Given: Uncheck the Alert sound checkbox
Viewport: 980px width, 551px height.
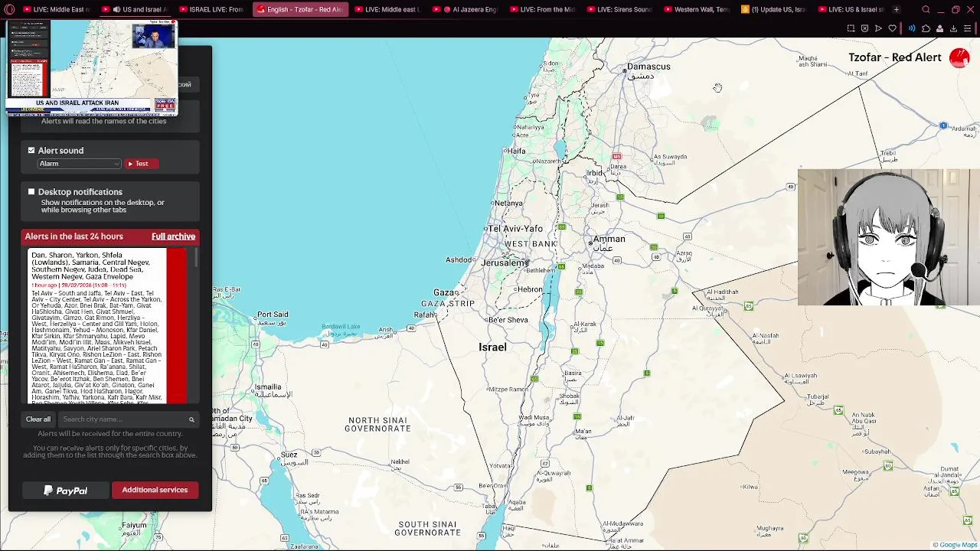Looking at the screenshot, I should click(31, 151).
